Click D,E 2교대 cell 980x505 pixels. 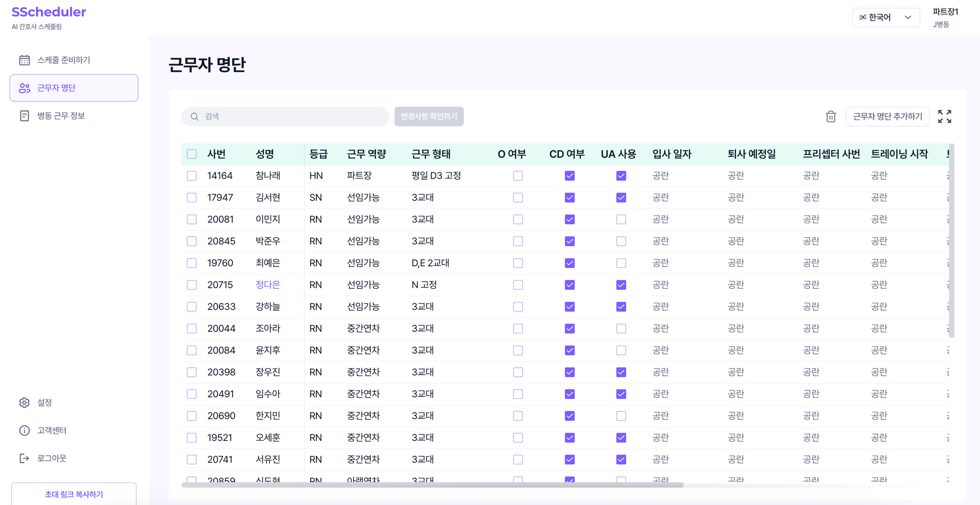430,263
